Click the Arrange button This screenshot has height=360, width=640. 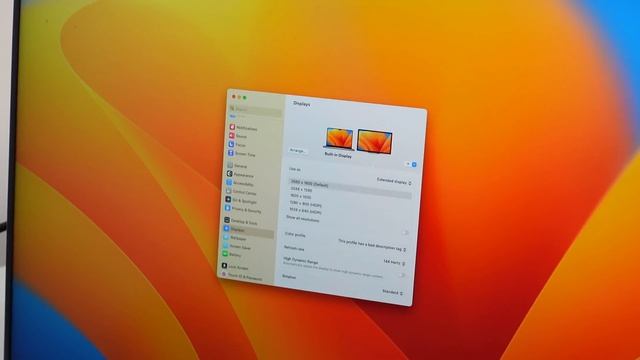(x=298, y=151)
